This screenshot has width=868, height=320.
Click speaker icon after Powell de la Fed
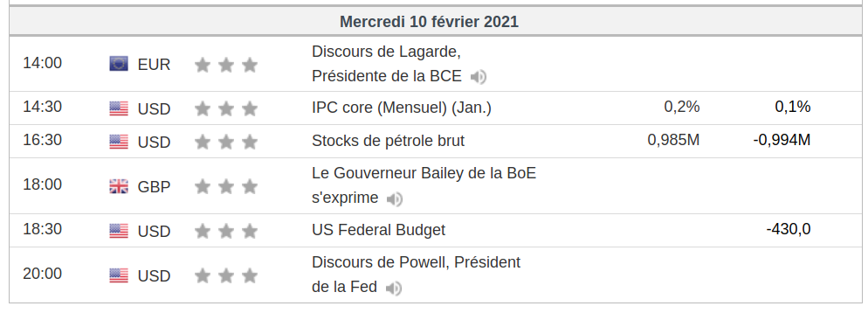(394, 289)
